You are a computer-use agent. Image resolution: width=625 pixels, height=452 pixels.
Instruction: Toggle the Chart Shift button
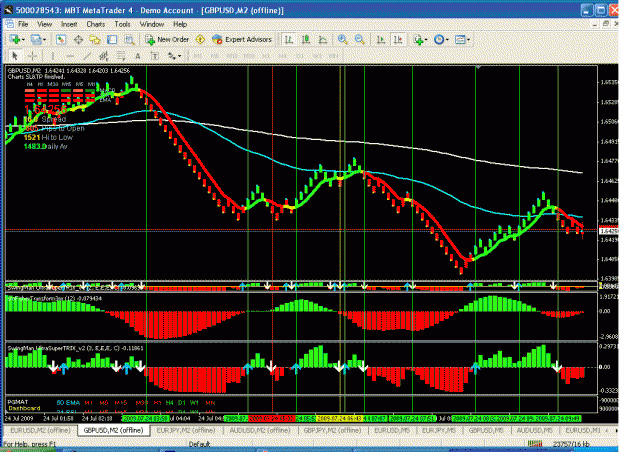click(398, 39)
